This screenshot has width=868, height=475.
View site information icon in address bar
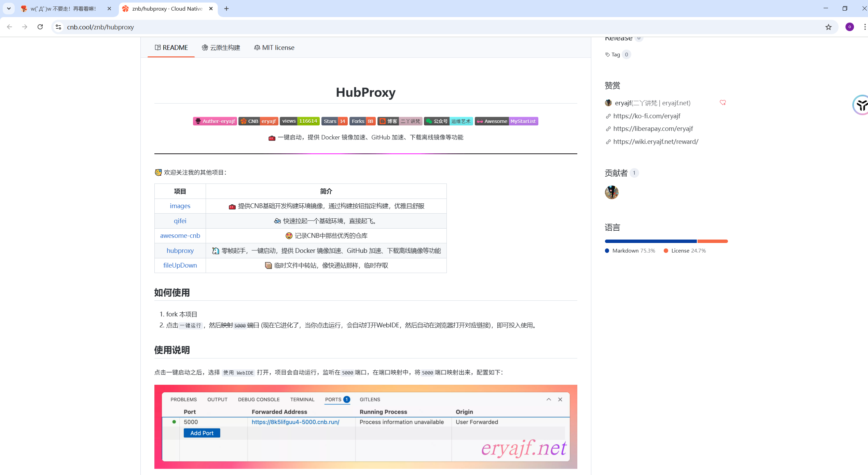point(59,27)
